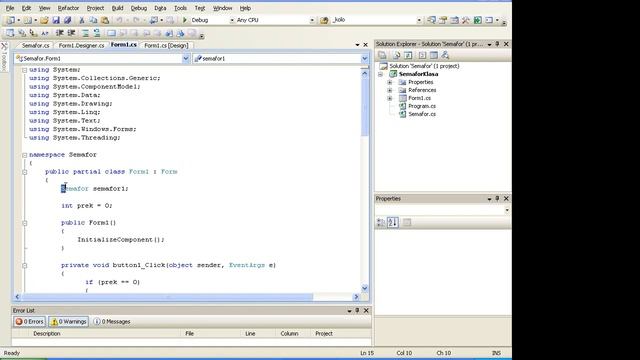Open the semafor1 member dropdown
Image resolution: width=640 pixels, height=360 pixels.
click(364, 59)
